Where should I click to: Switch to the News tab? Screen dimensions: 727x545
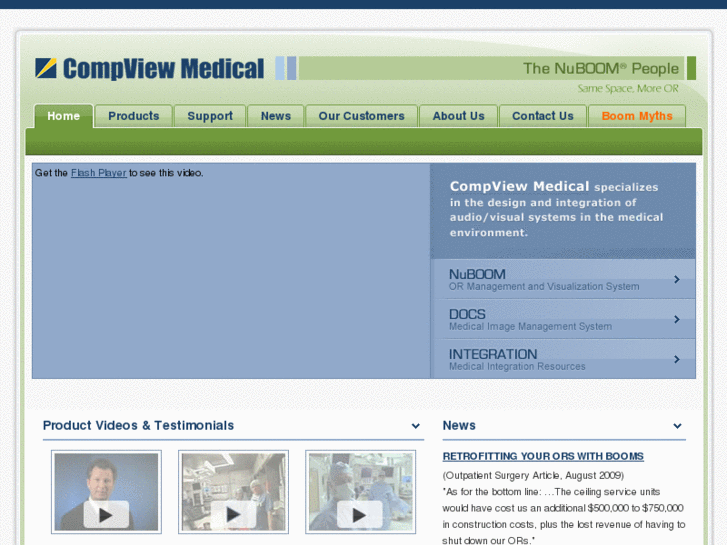point(276,116)
